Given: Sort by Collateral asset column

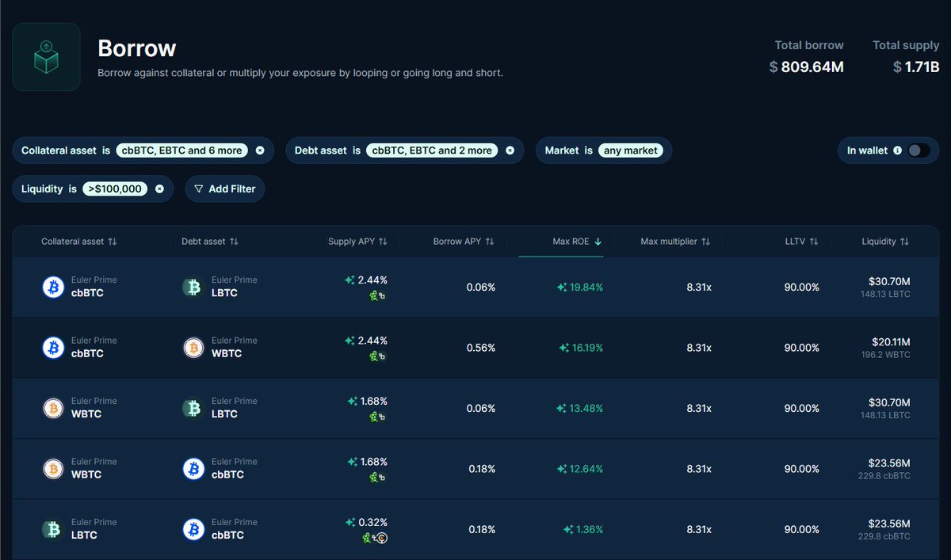Looking at the screenshot, I should pyautogui.click(x=79, y=241).
